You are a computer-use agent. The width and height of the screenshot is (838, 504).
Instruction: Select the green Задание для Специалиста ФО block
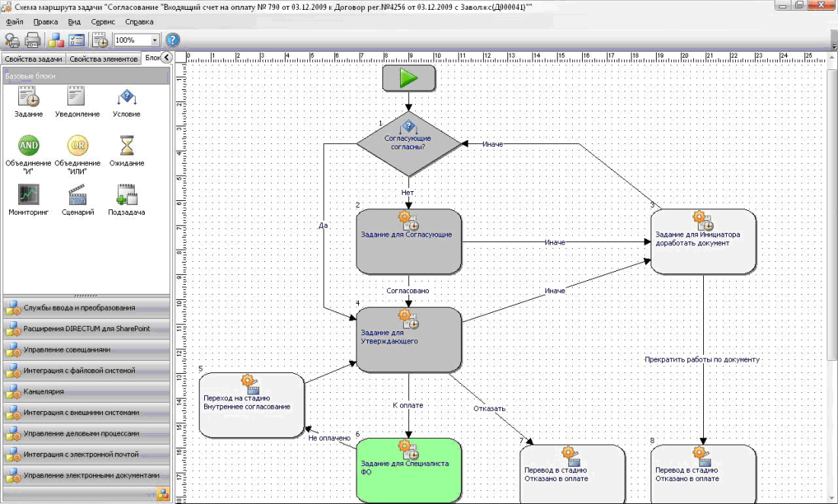(409, 471)
